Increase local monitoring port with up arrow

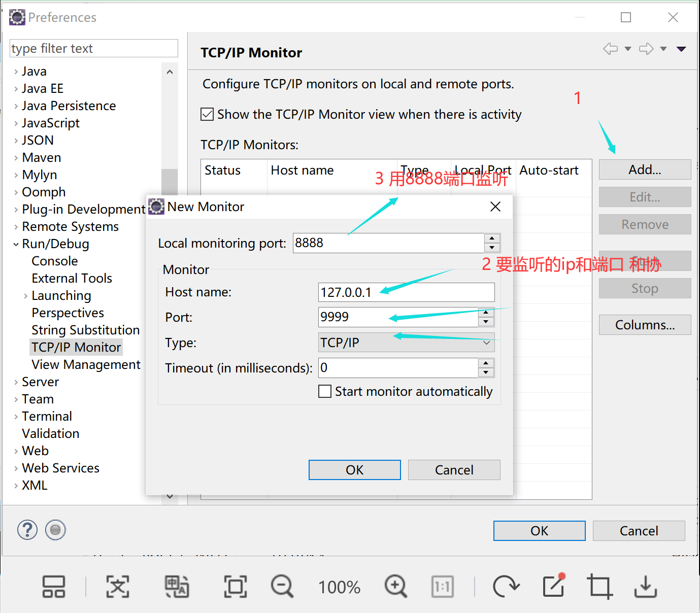click(x=492, y=239)
